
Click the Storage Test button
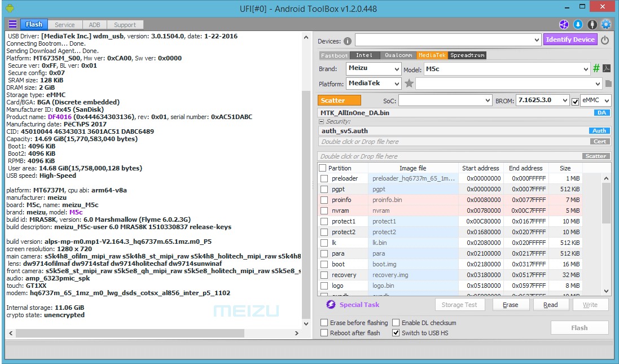point(459,305)
